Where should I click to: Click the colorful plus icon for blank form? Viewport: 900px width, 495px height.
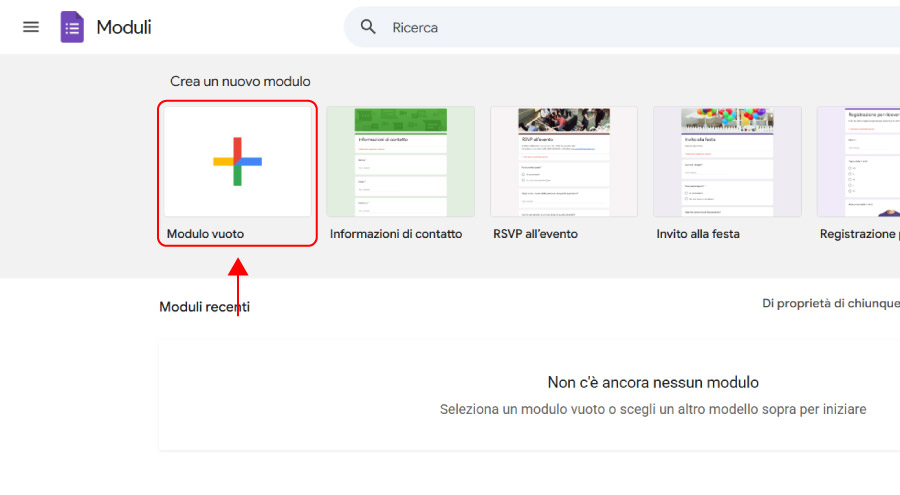click(x=237, y=161)
